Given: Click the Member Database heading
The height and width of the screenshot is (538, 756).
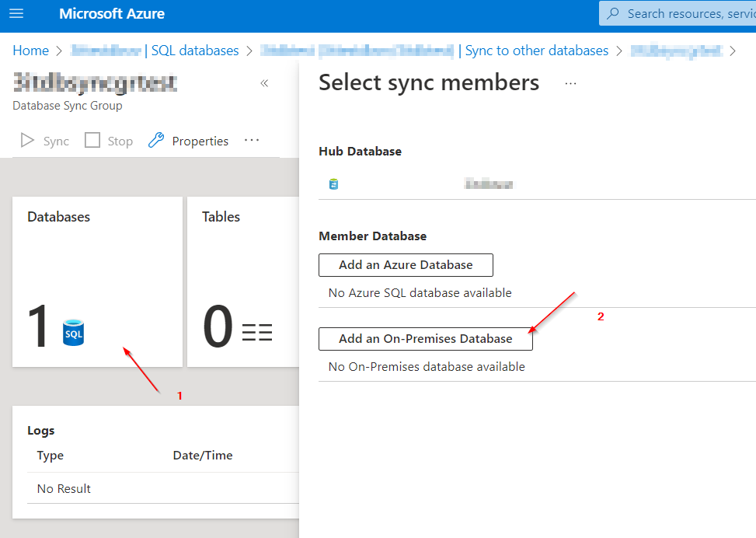Looking at the screenshot, I should coord(373,236).
